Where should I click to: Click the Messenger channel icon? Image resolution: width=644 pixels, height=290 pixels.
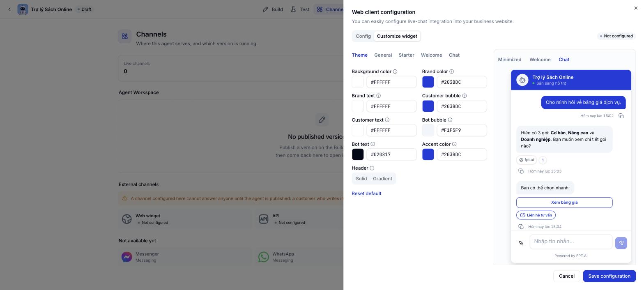click(x=127, y=257)
